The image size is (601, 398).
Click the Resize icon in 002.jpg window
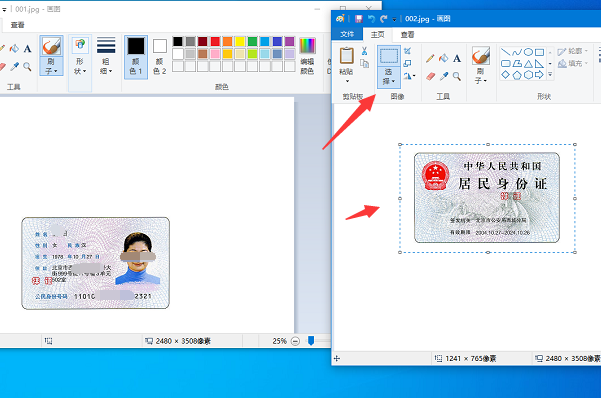(x=407, y=63)
